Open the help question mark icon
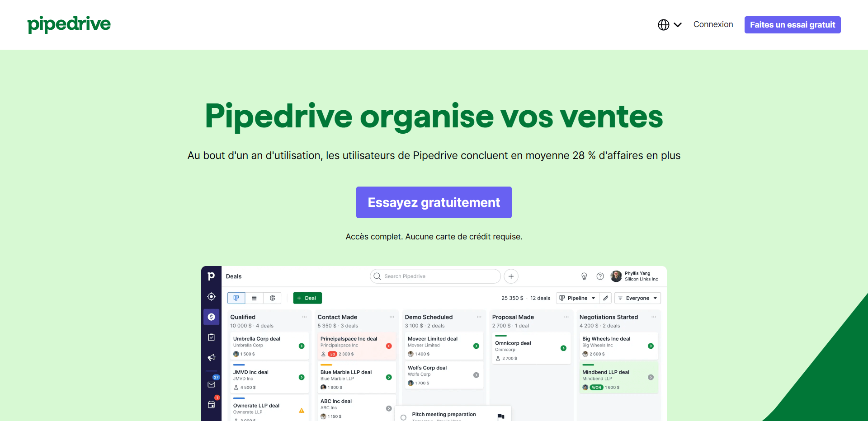The image size is (868, 421). pos(600,276)
